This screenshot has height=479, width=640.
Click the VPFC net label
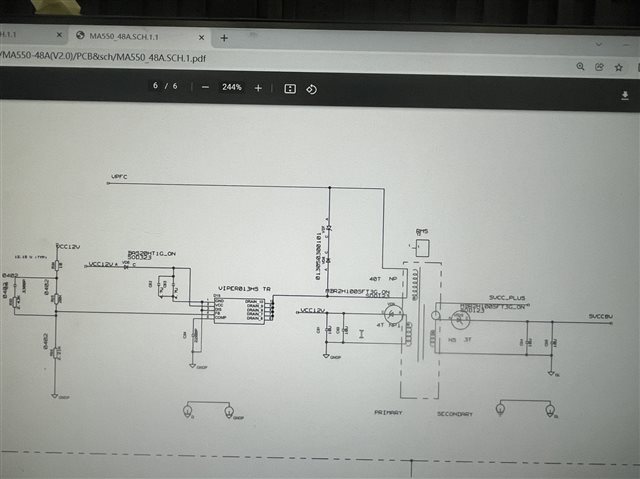(x=119, y=177)
